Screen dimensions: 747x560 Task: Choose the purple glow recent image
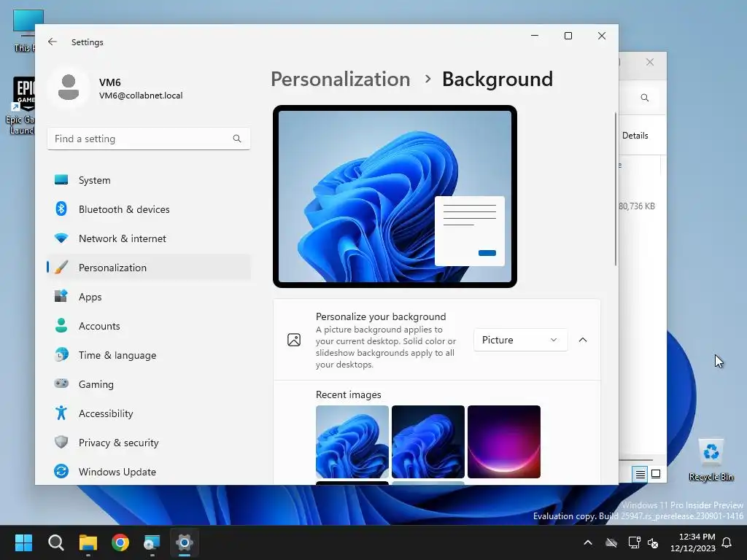click(x=504, y=442)
